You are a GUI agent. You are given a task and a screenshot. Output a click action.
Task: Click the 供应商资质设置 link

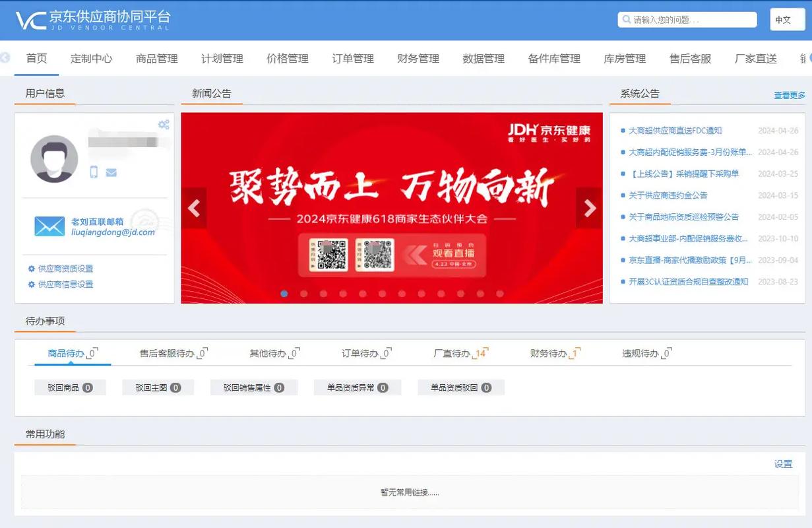pyautogui.click(x=65, y=269)
